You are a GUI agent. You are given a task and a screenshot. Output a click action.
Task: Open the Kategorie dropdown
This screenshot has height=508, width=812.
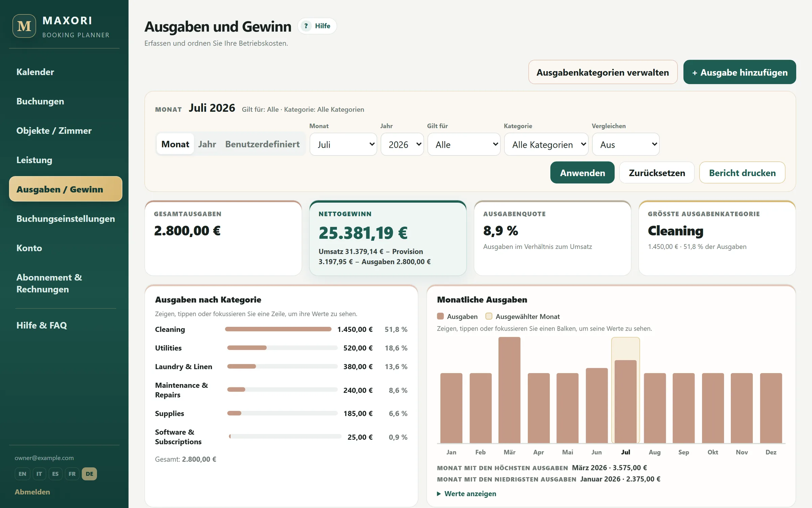(546, 145)
